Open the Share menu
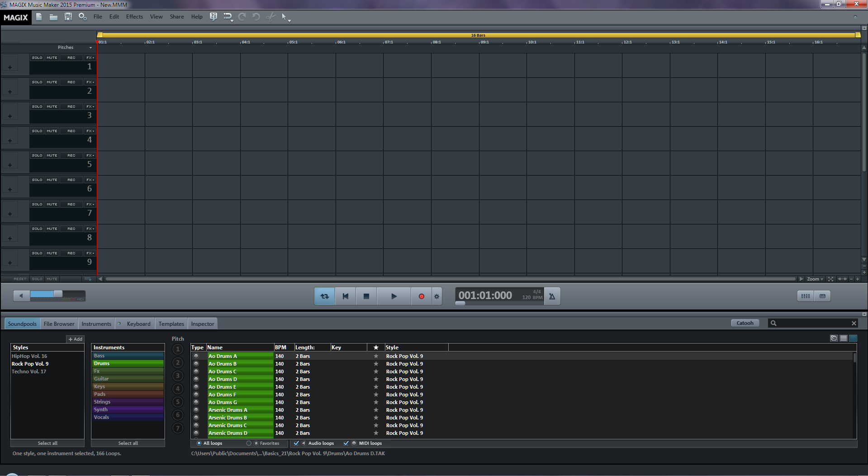This screenshot has width=868, height=476. (x=177, y=17)
